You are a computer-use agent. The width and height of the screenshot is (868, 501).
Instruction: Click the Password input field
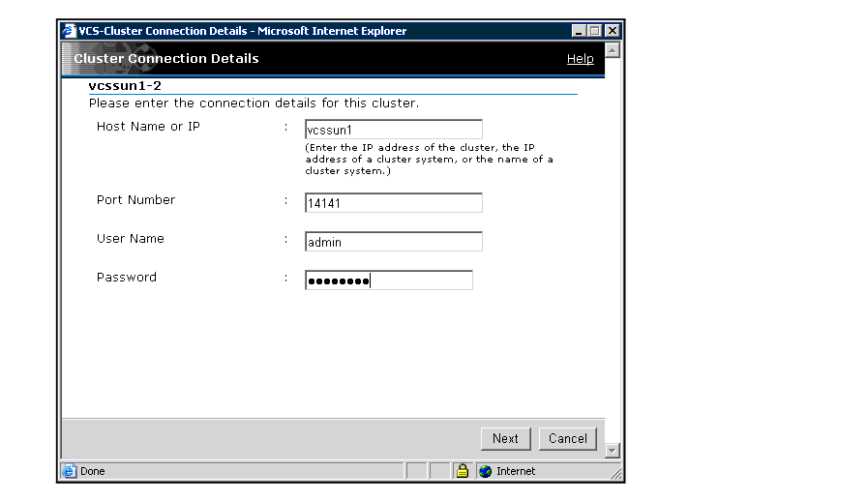pos(388,280)
